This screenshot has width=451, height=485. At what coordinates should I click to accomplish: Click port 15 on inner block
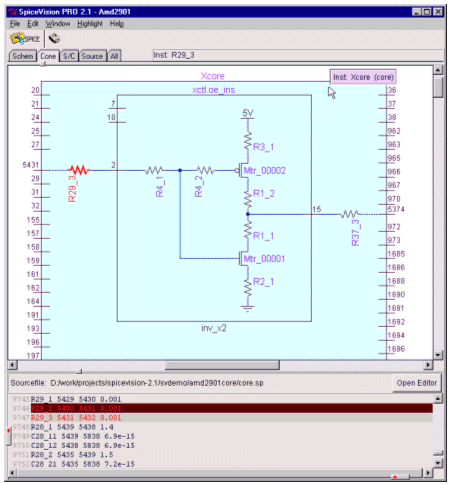(x=317, y=209)
